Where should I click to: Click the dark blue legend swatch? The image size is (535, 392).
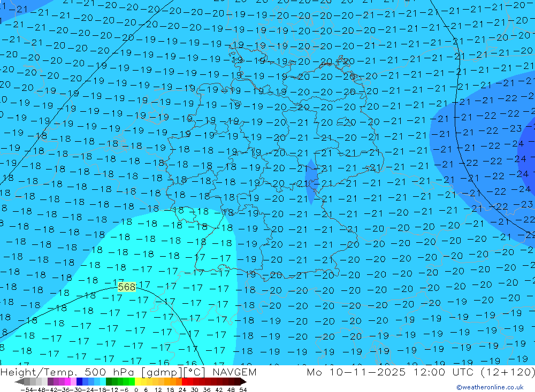79,381
